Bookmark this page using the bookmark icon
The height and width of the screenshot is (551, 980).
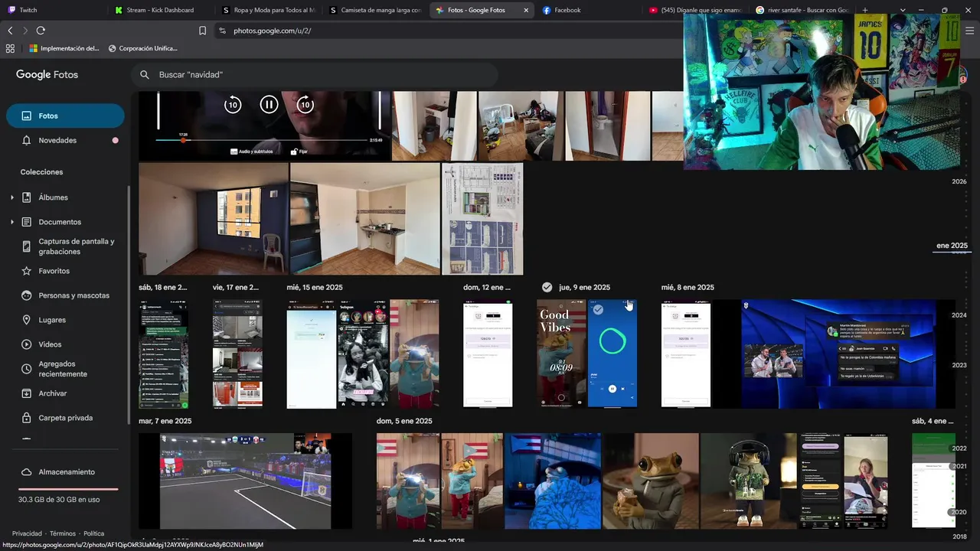(x=203, y=31)
